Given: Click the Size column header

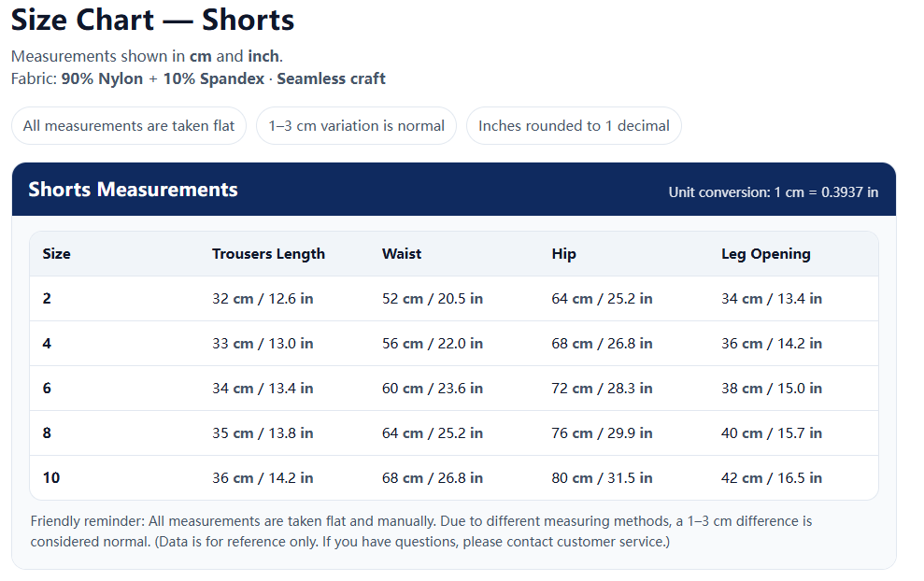Looking at the screenshot, I should tap(57, 254).
